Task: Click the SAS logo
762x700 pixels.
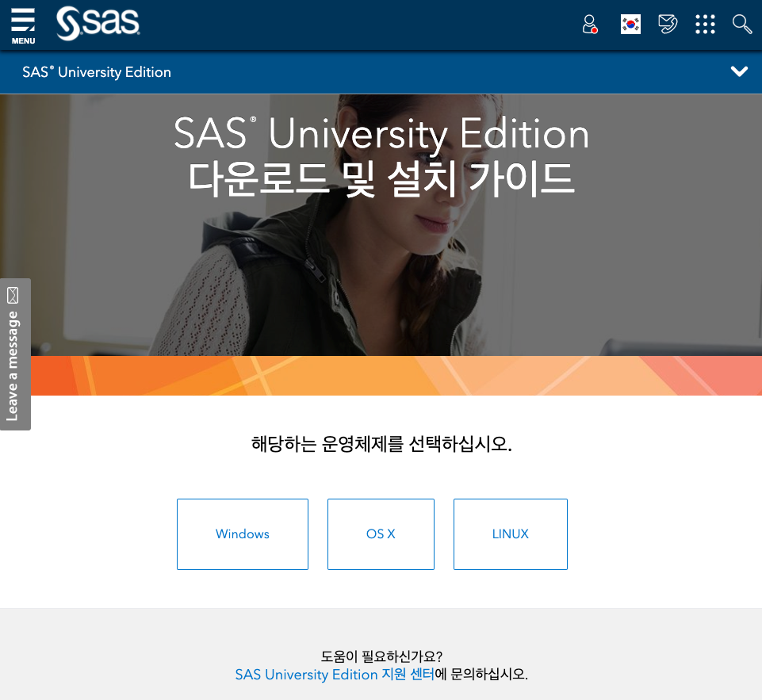Action: tap(98, 23)
